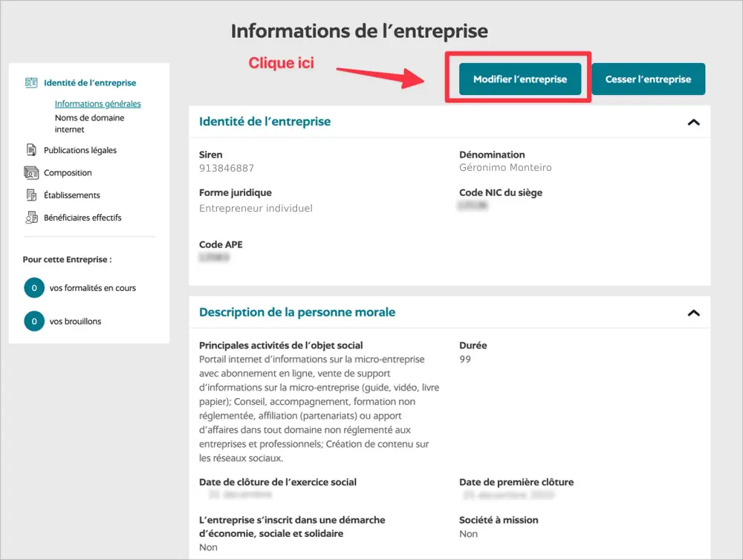The height and width of the screenshot is (560, 743).
Task: Select Publications légales in the sidebar
Action: coord(80,150)
